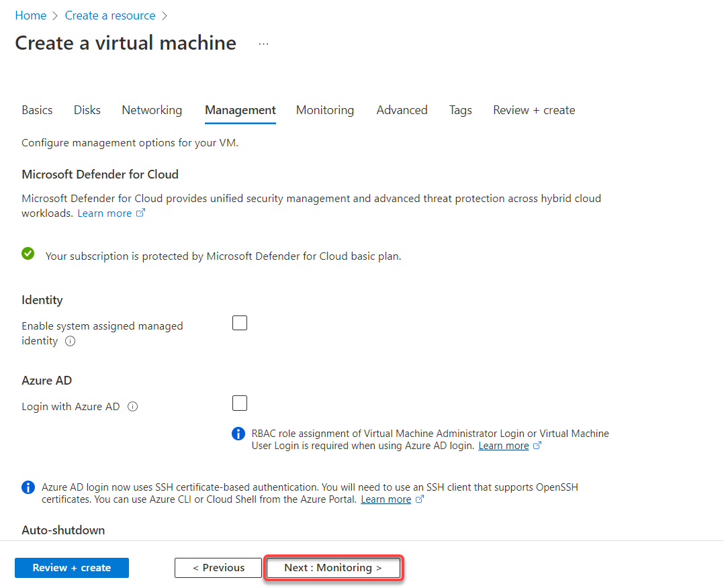Open Create a resource breadcrumb link
724x588 pixels.
(110, 15)
